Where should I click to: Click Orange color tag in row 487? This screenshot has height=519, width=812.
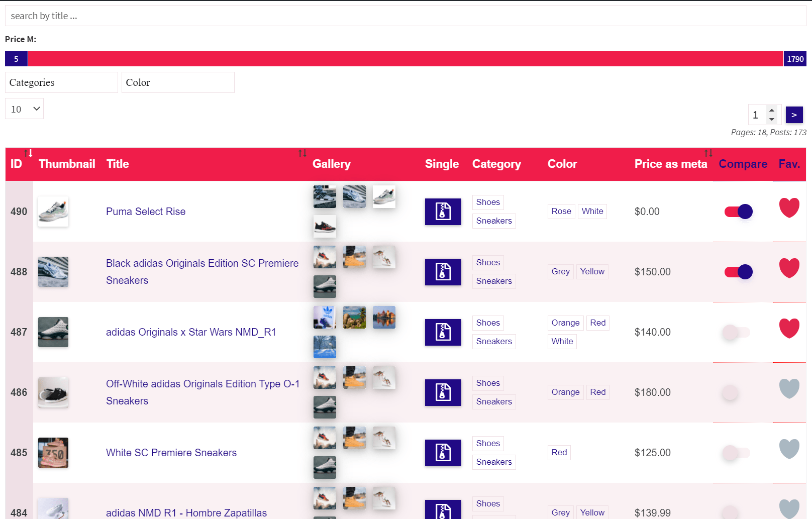[565, 323]
